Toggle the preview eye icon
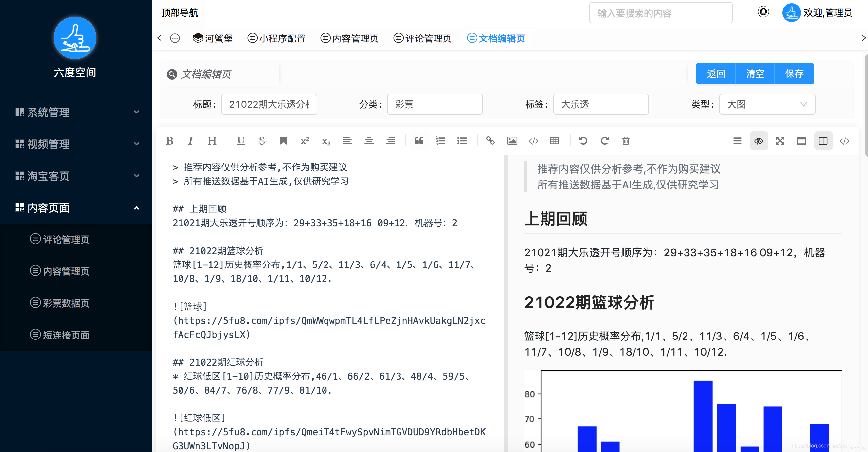Viewport: 868px width, 452px height. pos(759,141)
